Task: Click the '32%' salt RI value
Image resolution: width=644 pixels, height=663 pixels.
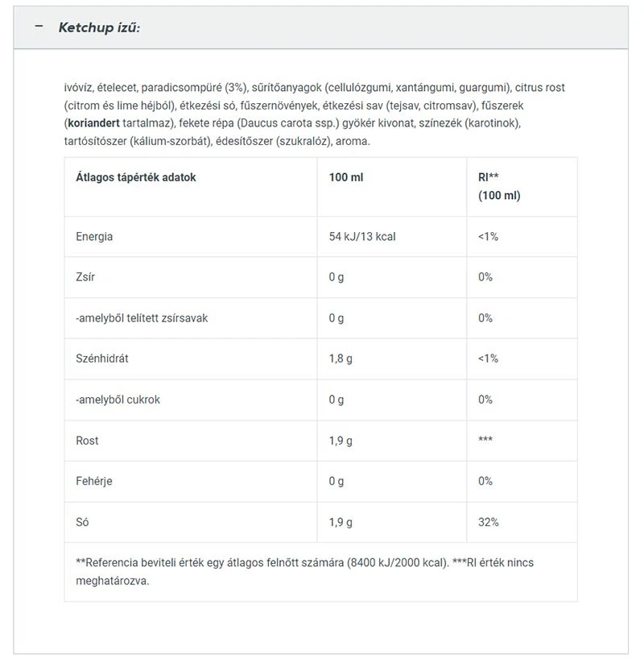Action: (489, 522)
